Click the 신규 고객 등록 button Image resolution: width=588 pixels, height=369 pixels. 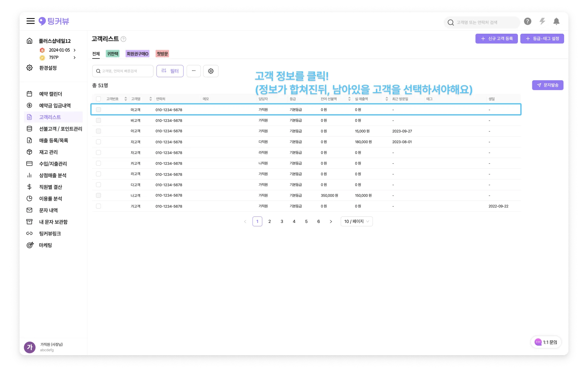(496, 39)
